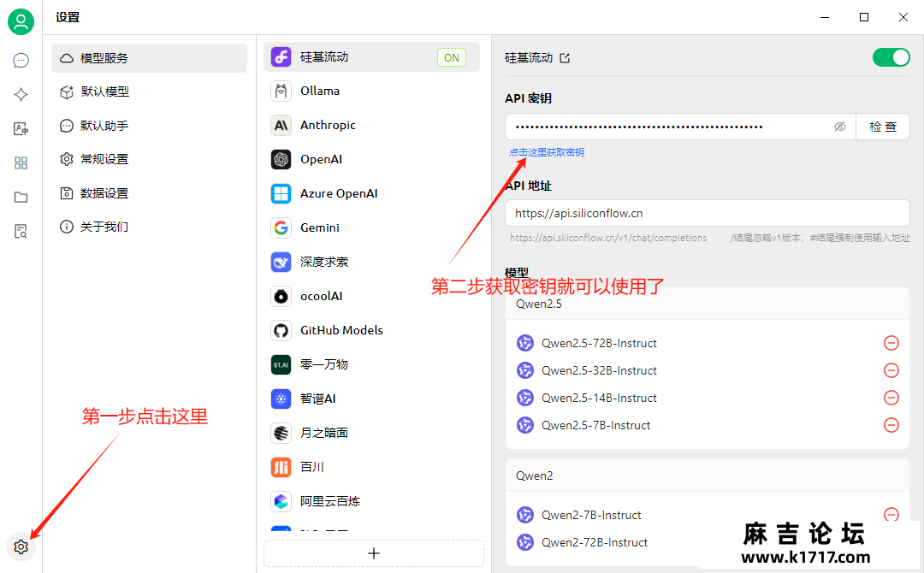
Task: Select the 深度求索 provider
Action: [371, 262]
